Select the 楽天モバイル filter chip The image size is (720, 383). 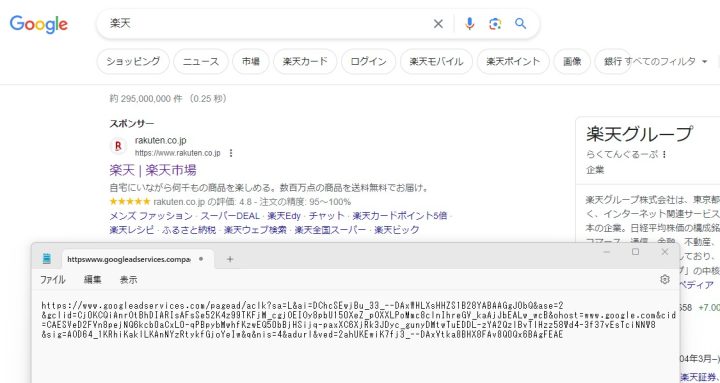436,62
